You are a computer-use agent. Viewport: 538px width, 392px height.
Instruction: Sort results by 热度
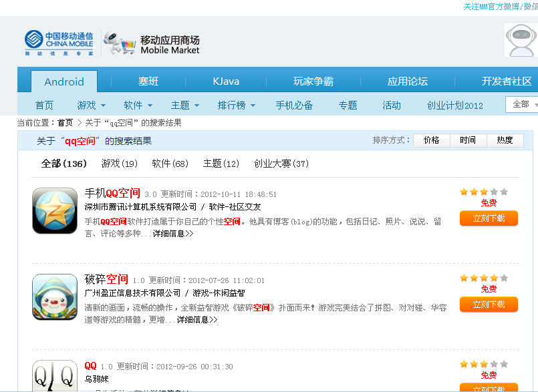coord(505,140)
